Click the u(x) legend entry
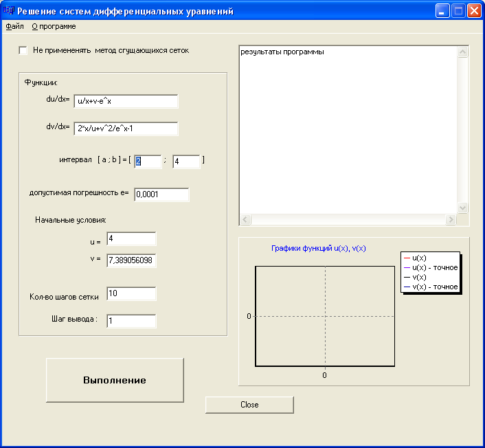Image resolution: width=485 pixels, height=448 pixels. click(x=415, y=258)
